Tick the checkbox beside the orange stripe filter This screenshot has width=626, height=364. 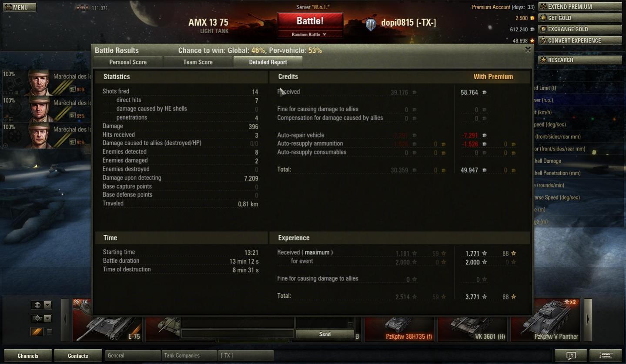[x=50, y=332]
